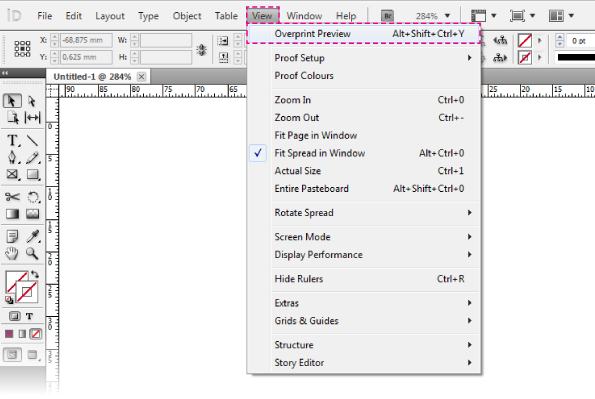595x399 pixels.
Task: Click the Apply Gradient button
Action: [22, 334]
